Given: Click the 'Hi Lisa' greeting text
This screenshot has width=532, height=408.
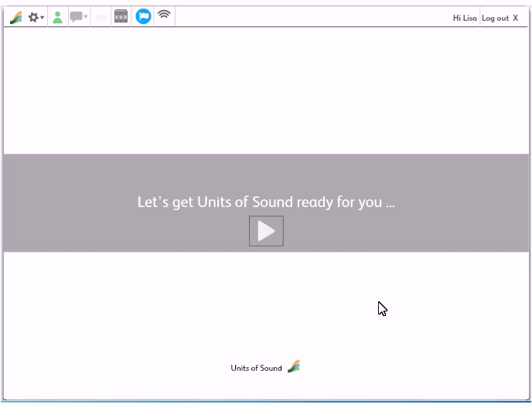Looking at the screenshot, I should pos(465,18).
